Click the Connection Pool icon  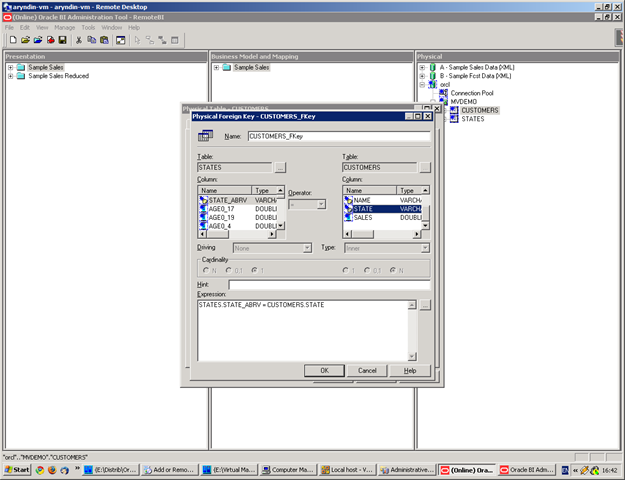pyautogui.click(x=443, y=93)
